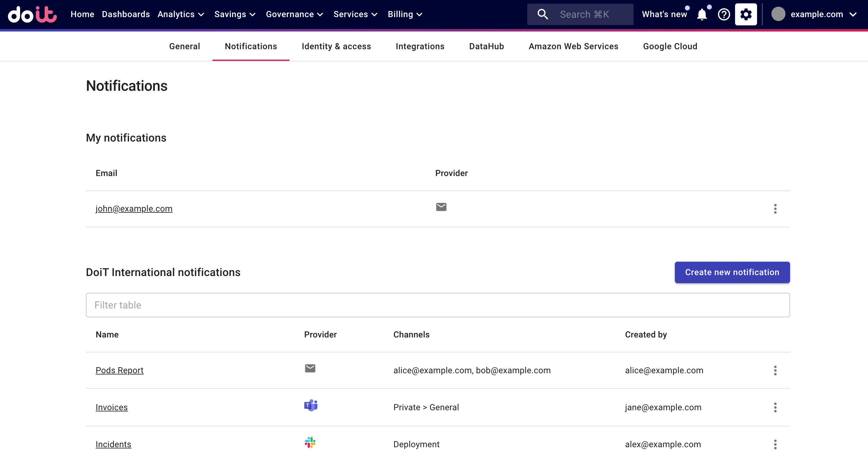868x457 pixels.
Task: Click the three-dot menu for Pods Report row
Action: pyautogui.click(x=775, y=370)
